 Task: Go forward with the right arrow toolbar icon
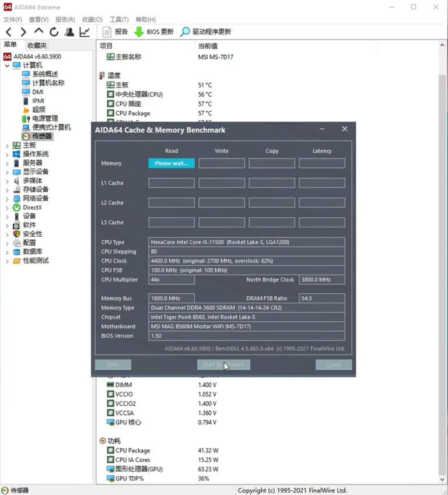pyautogui.click(x=23, y=32)
